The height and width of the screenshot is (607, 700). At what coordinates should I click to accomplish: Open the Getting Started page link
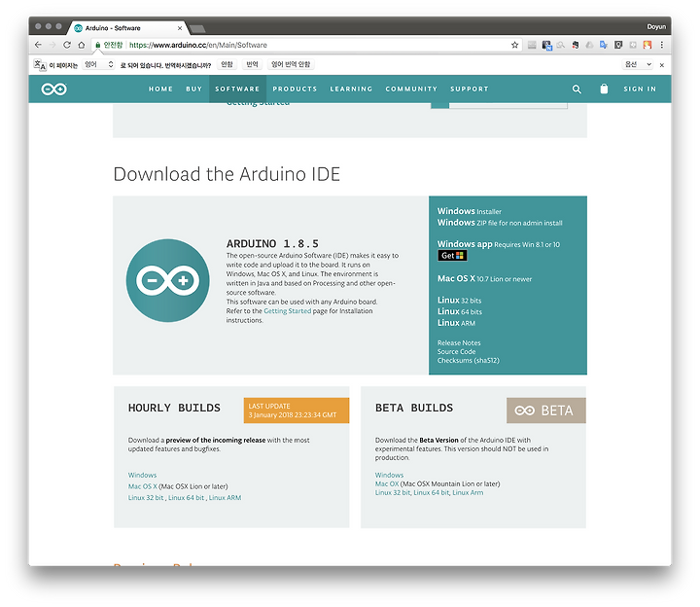(x=287, y=311)
